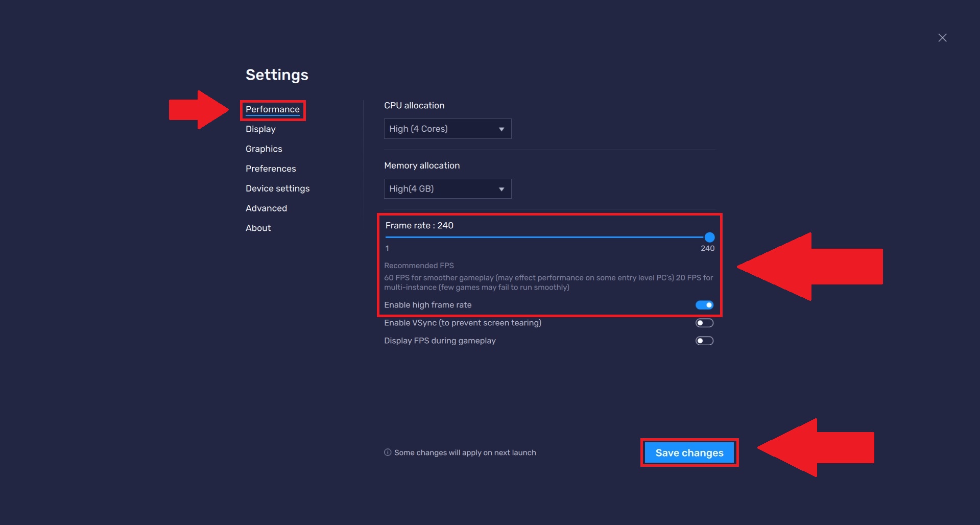980x525 pixels.
Task: Go to Device settings
Action: click(277, 188)
